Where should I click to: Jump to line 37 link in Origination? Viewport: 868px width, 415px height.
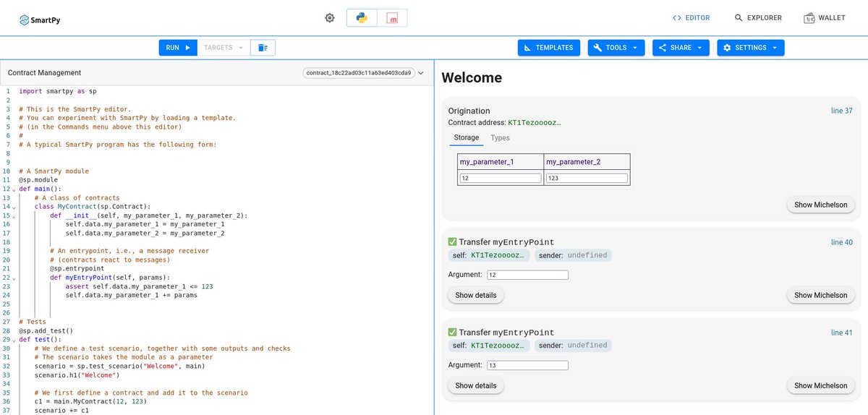tap(842, 111)
